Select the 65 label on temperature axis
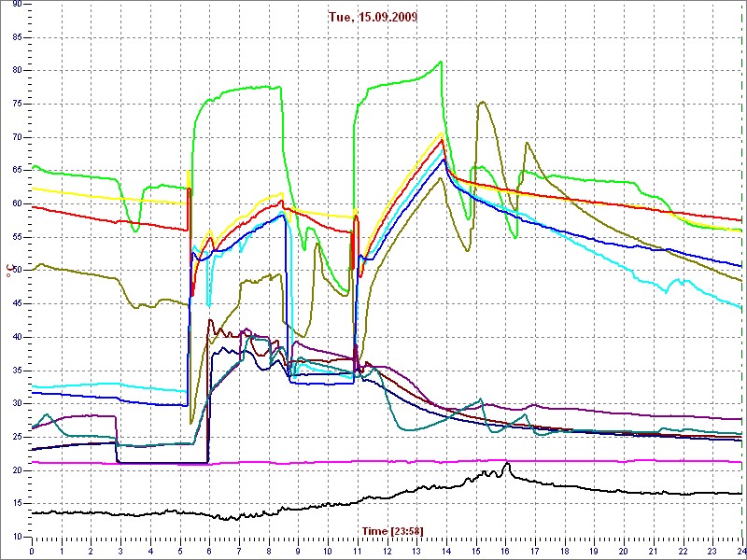747x560 pixels. 16,171
